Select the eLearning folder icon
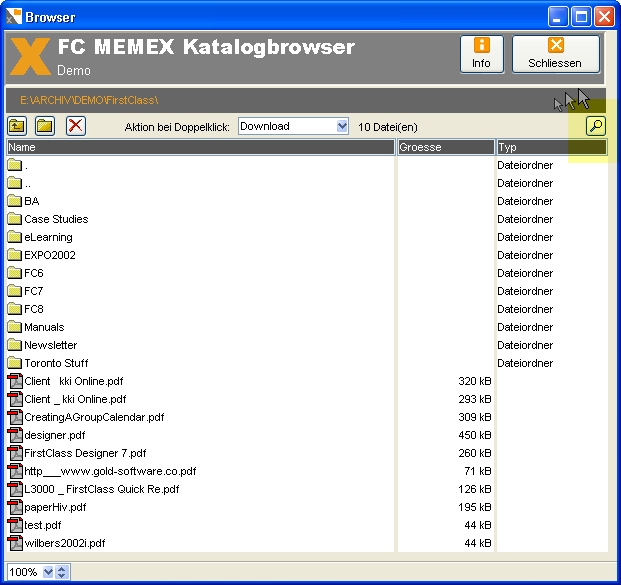This screenshot has width=621, height=585. [15, 237]
